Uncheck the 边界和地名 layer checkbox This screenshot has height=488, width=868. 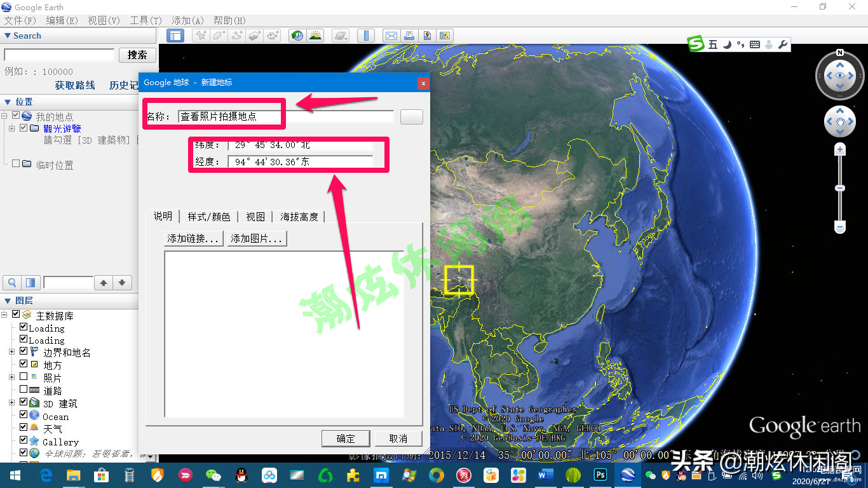pyautogui.click(x=24, y=351)
